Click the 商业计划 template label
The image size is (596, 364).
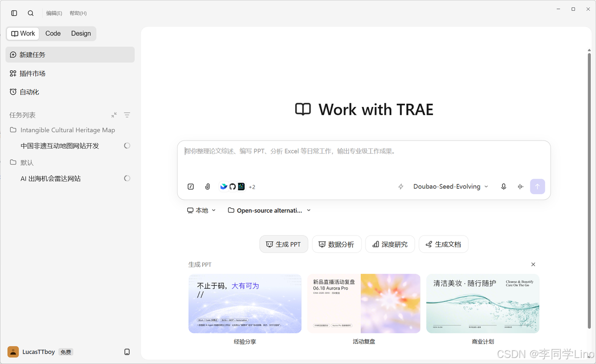483,342
